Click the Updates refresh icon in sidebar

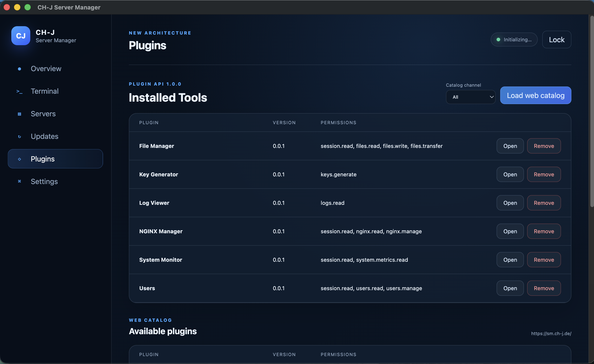point(19,137)
